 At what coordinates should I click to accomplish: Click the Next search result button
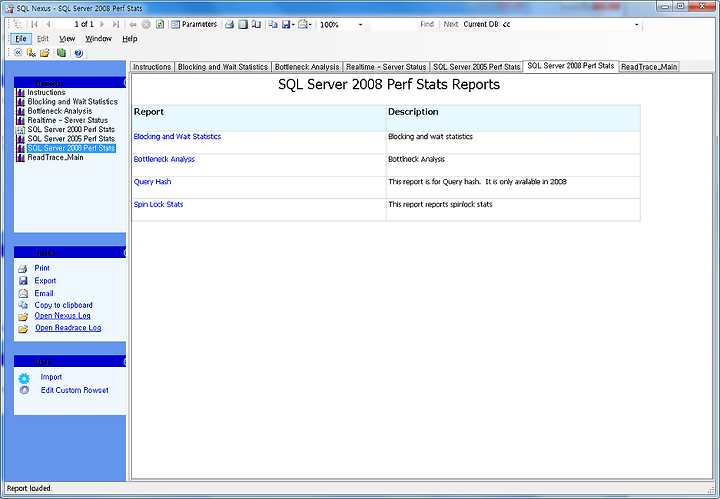(x=450, y=24)
